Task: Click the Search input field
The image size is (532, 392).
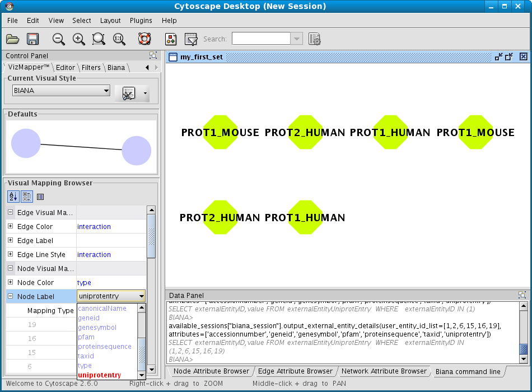Action: coord(261,39)
